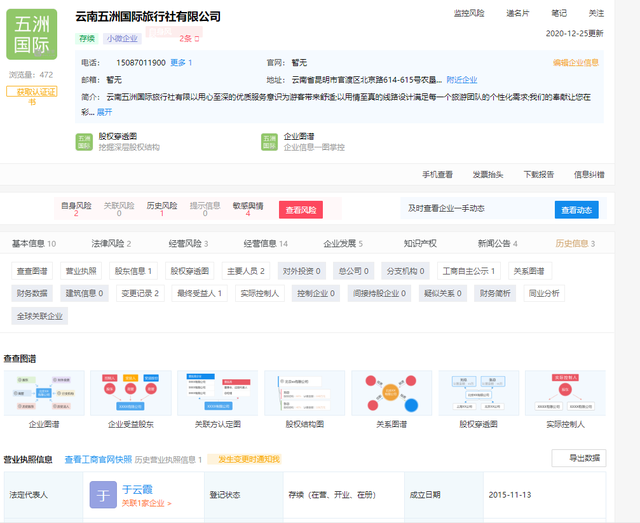Image resolution: width=640 pixels, height=523 pixels.
Task: Open 企业图谱 feature icon
Action: point(269,142)
